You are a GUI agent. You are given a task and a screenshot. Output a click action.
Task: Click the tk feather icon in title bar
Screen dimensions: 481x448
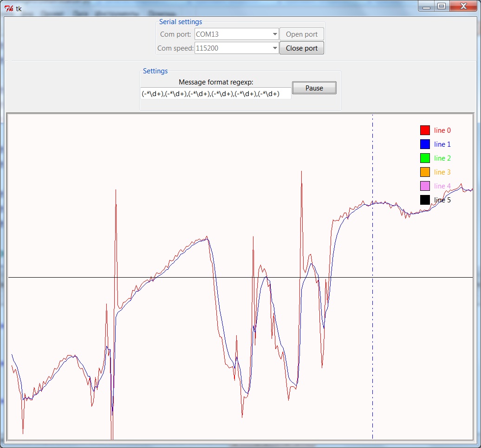coord(8,8)
